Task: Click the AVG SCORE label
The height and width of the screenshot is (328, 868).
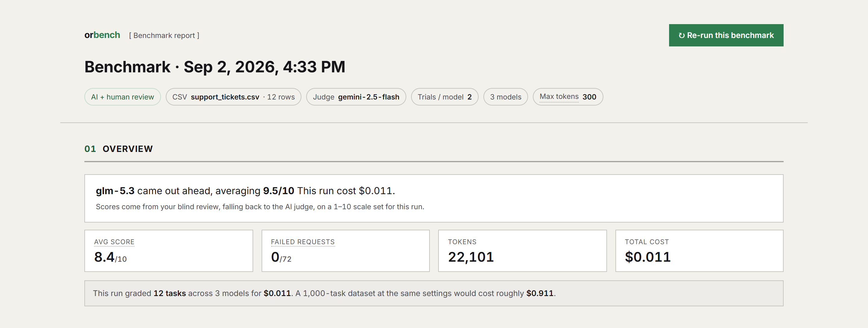Action: (114, 242)
